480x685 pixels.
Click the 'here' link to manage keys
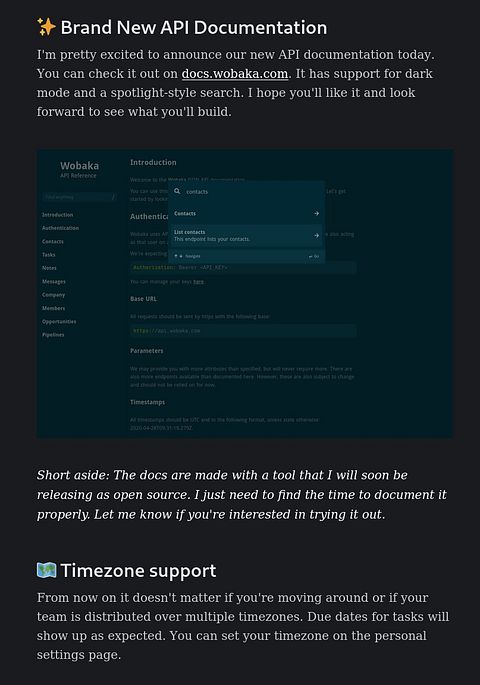(x=199, y=282)
